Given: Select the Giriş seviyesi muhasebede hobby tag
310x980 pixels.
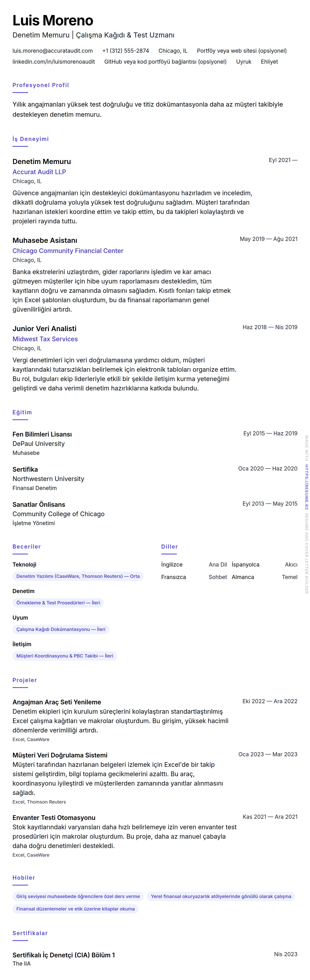Looking at the screenshot, I should (x=78, y=897).
